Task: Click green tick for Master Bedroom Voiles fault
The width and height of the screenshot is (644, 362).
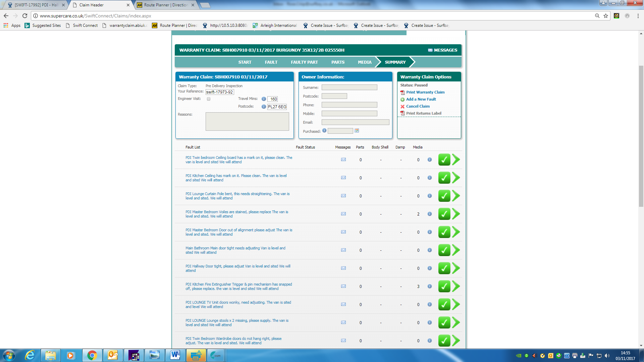Action: 444,214
